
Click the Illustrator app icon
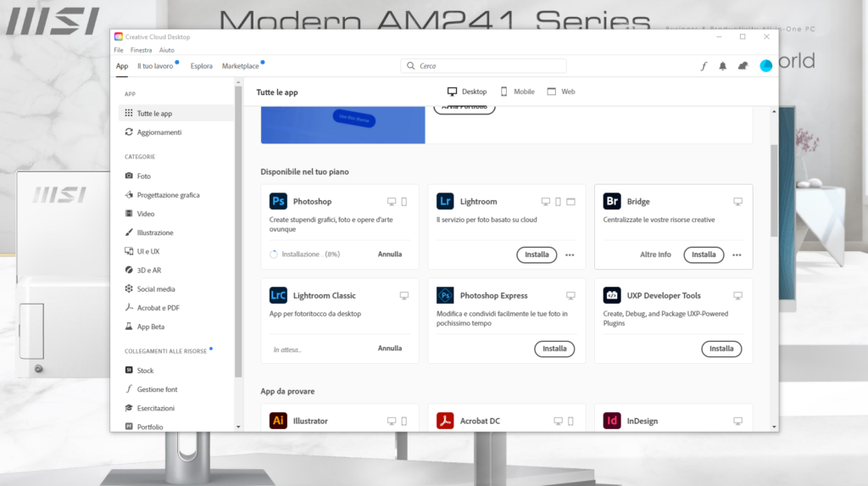278,421
